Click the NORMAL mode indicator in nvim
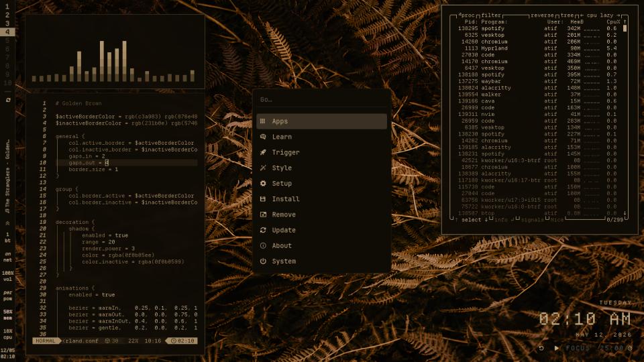 click(46, 341)
